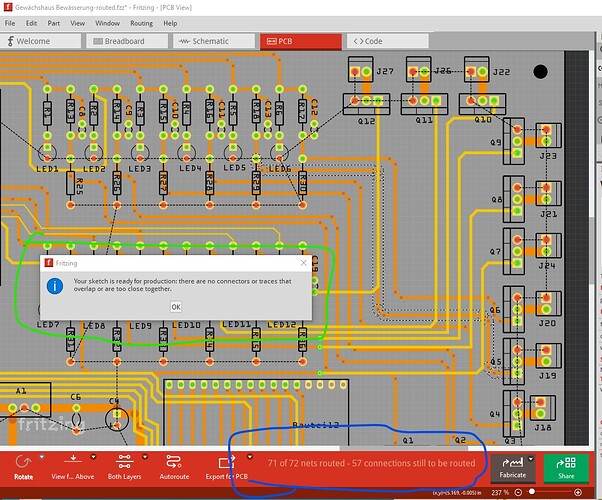Image resolution: width=602 pixels, height=500 pixels.
Task: Switch to the Welcome tab
Action: [x=41, y=41]
